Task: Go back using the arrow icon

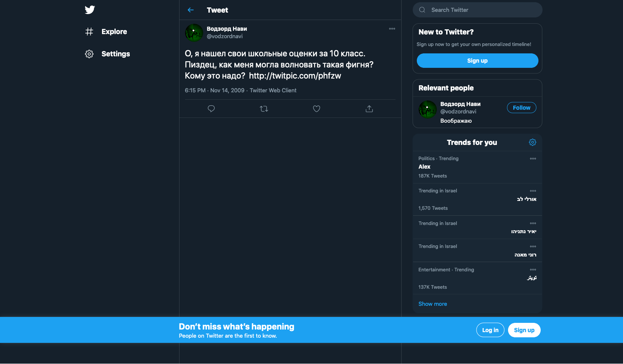Action: [191, 10]
